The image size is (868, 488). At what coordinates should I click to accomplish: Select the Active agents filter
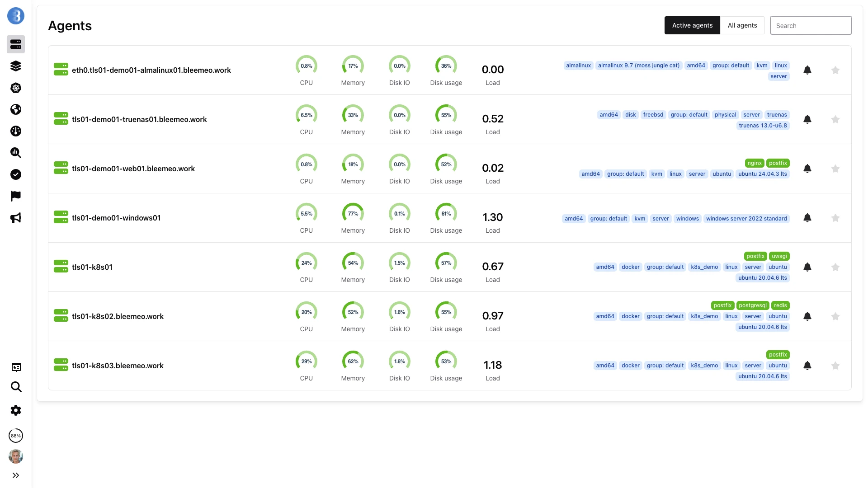coord(692,25)
